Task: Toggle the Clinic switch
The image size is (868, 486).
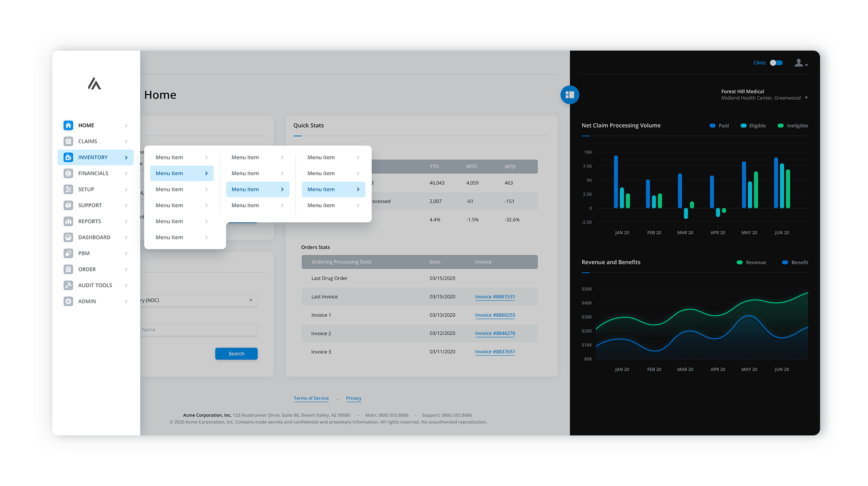Action: 776,63
